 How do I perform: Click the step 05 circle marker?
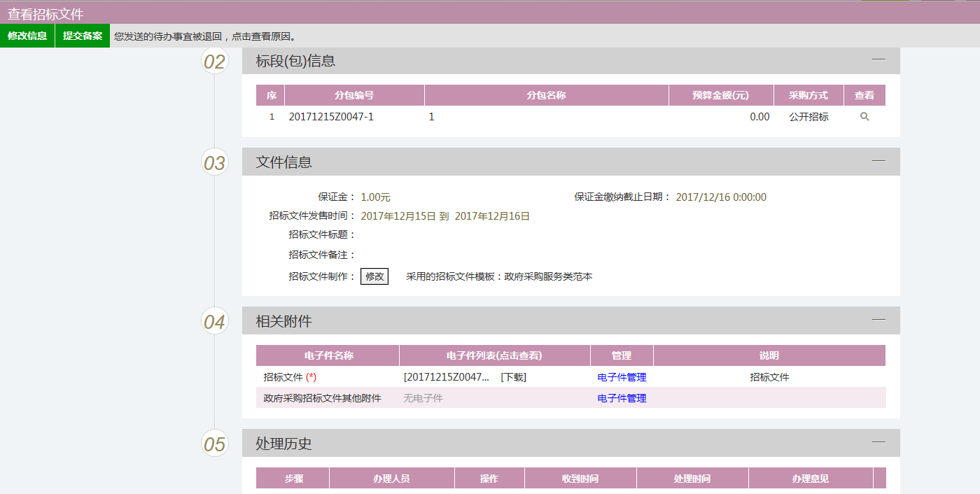point(215,444)
